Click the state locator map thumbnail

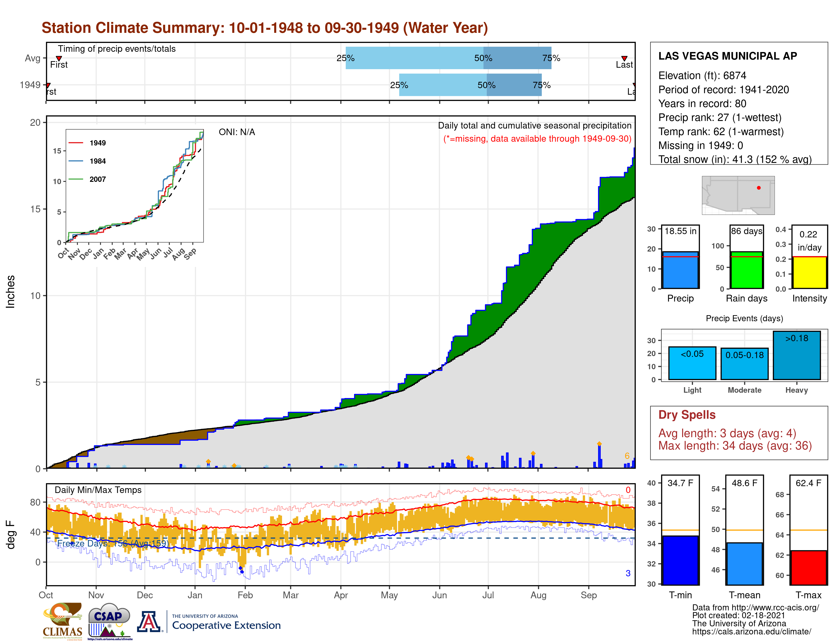click(738, 195)
